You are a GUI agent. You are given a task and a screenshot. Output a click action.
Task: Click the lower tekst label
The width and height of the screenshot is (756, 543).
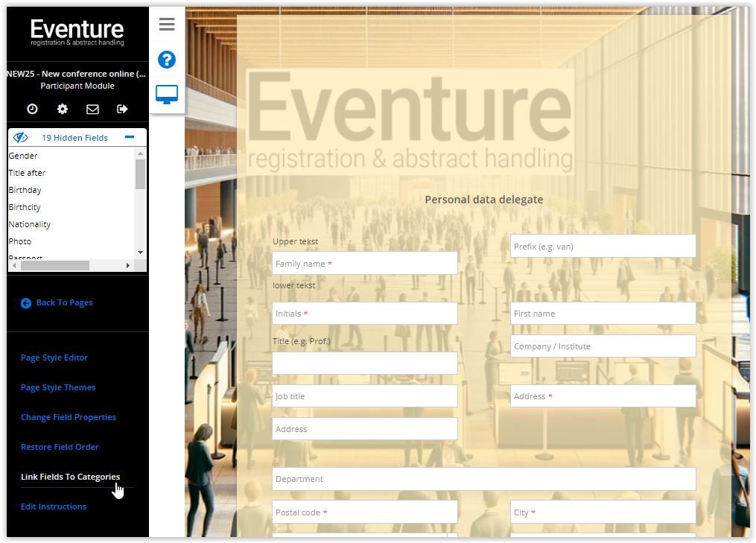293,285
